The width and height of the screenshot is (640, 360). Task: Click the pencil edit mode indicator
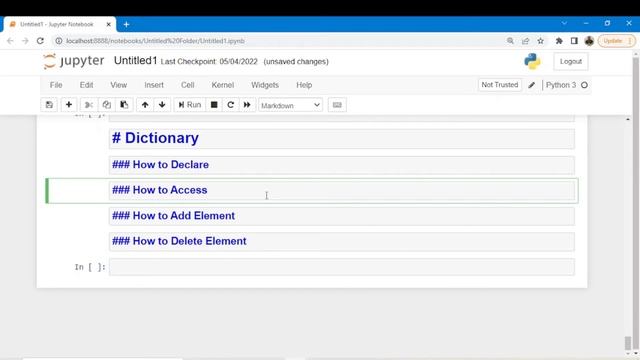pyautogui.click(x=531, y=85)
